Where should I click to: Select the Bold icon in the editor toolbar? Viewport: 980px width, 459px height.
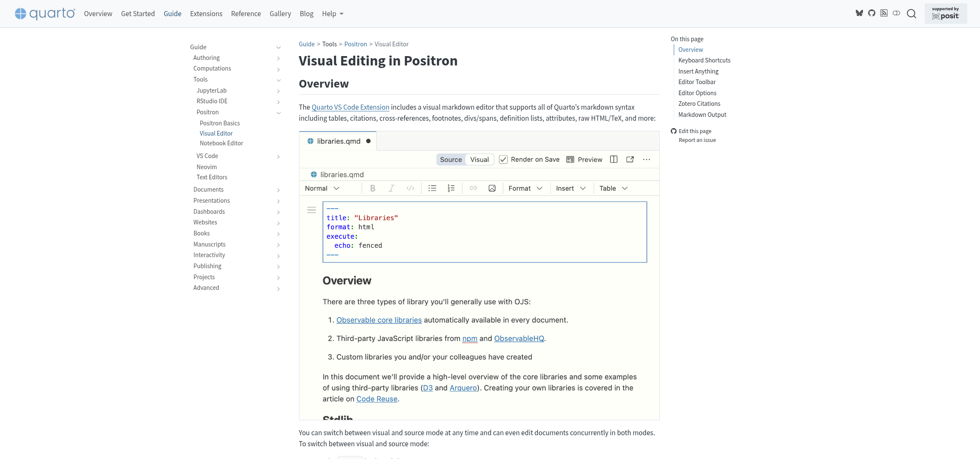click(x=372, y=188)
